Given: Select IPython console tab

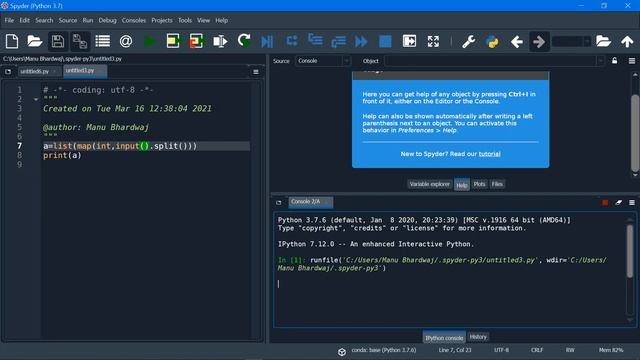Looking at the screenshot, I should click(x=444, y=338).
